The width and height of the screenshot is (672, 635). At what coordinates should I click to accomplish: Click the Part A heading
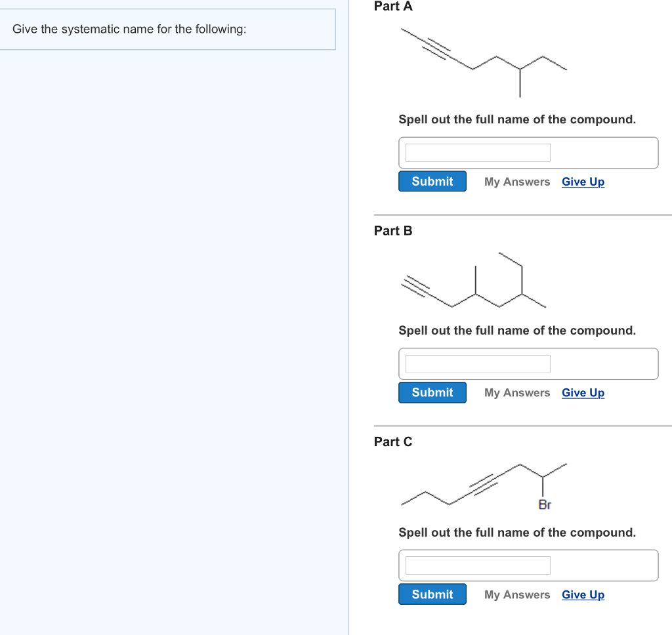point(392,7)
